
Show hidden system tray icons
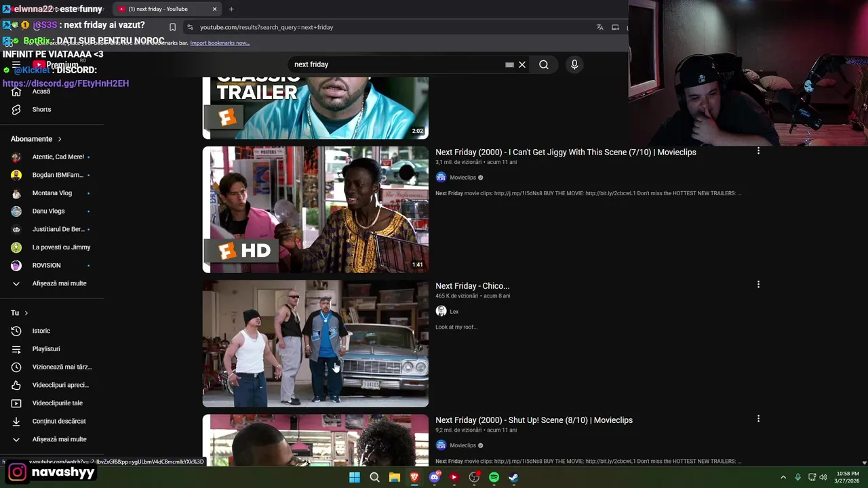pos(783,477)
